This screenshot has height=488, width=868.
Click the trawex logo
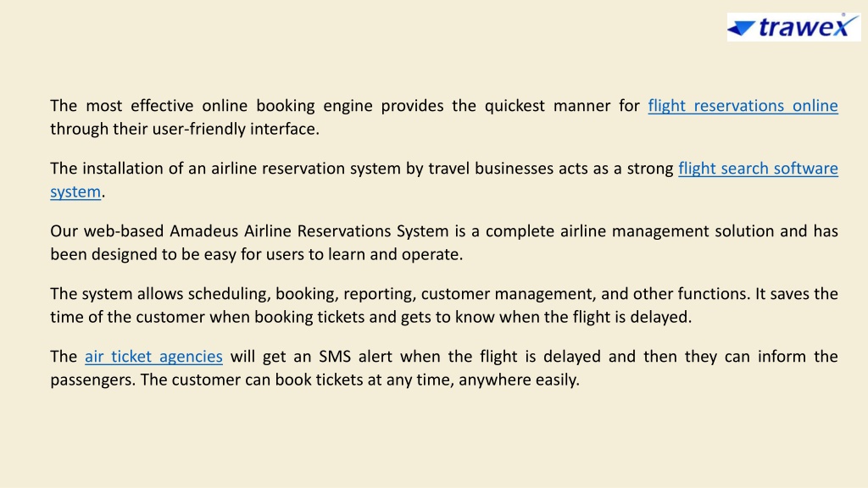pos(793,26)
